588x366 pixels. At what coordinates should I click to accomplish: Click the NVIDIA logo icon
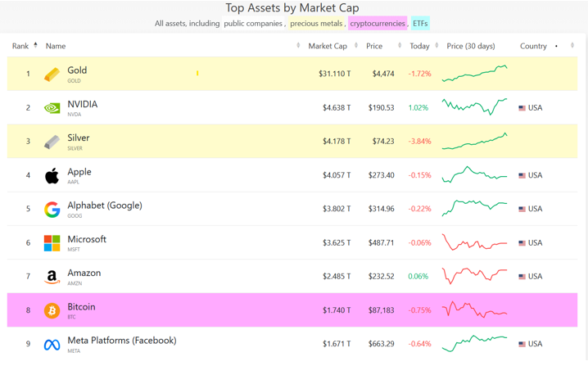[52, 108]
